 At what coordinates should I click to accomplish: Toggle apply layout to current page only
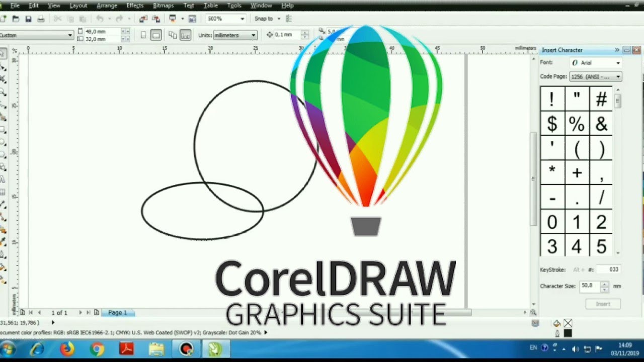[186, 35]
